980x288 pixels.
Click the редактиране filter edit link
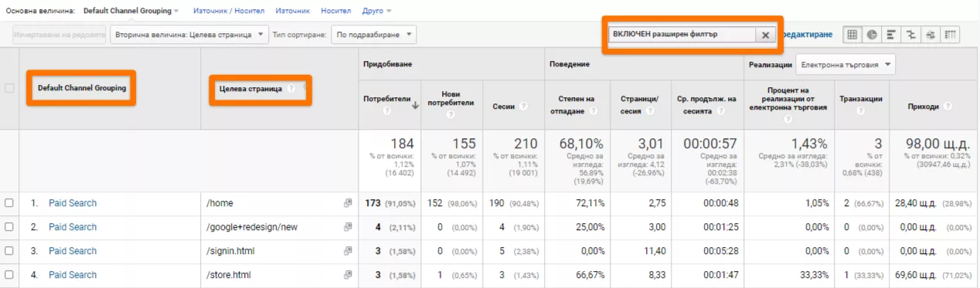click(807, 35)
